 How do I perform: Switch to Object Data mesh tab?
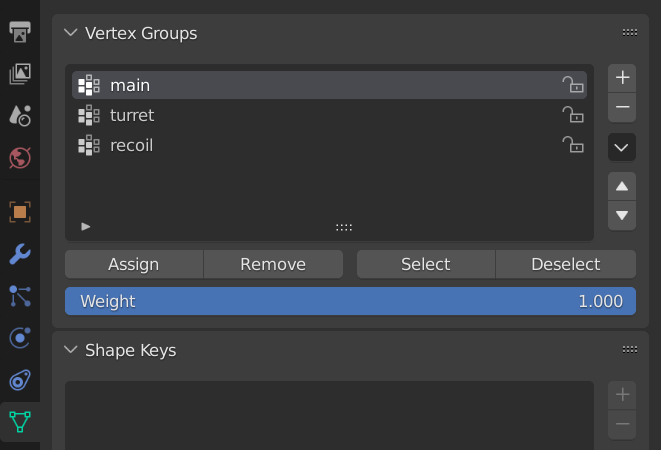[x=20, y=422]
